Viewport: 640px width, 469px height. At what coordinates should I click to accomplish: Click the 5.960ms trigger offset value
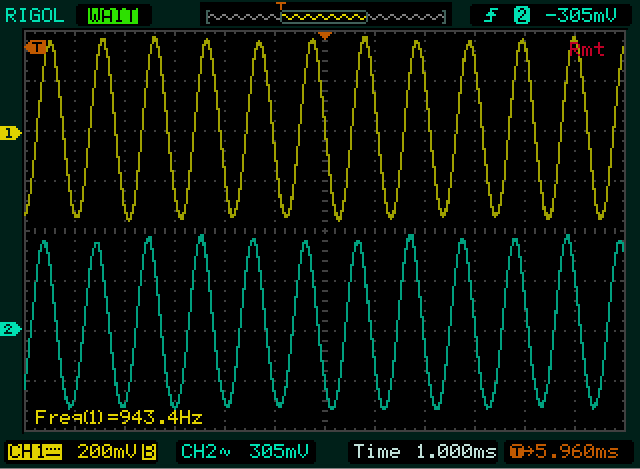click(x=576, y=452)
